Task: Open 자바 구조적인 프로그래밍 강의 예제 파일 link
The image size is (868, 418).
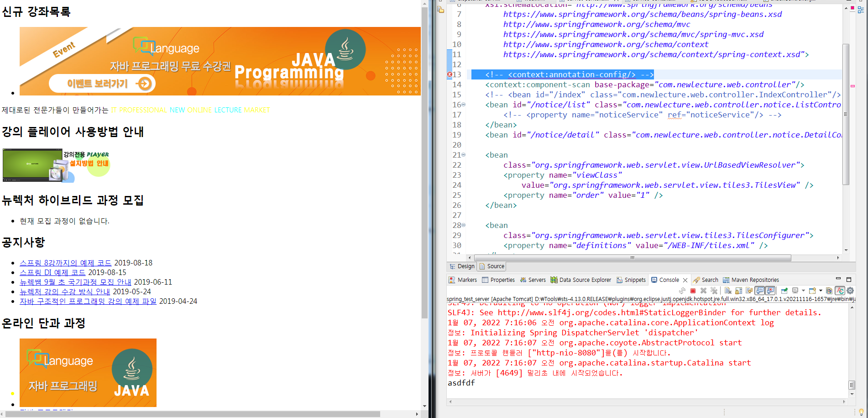Action: tap(88, 301)
